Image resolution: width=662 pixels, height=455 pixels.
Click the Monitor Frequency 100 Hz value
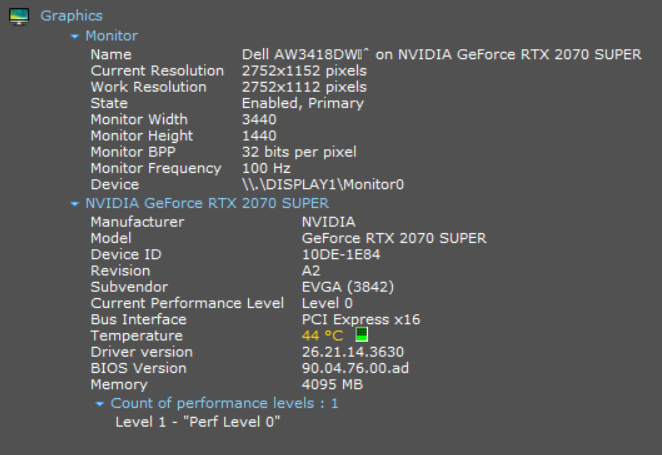[x=266, y=168]
